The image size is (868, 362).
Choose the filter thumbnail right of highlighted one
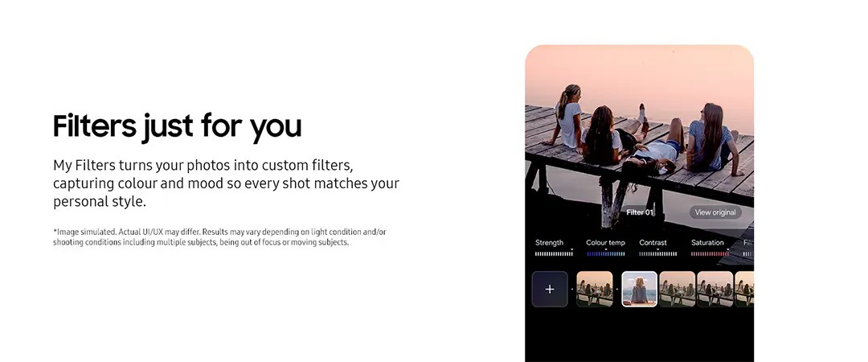tap(677, 289)
